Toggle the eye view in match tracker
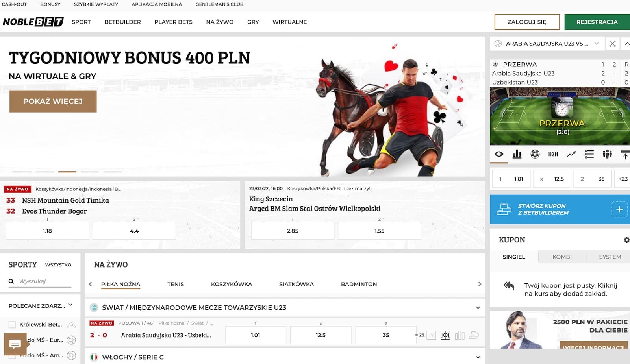Image resolution: width=630 pixels, height=364 pixels. pyautogui.click(x=499, y=154)
